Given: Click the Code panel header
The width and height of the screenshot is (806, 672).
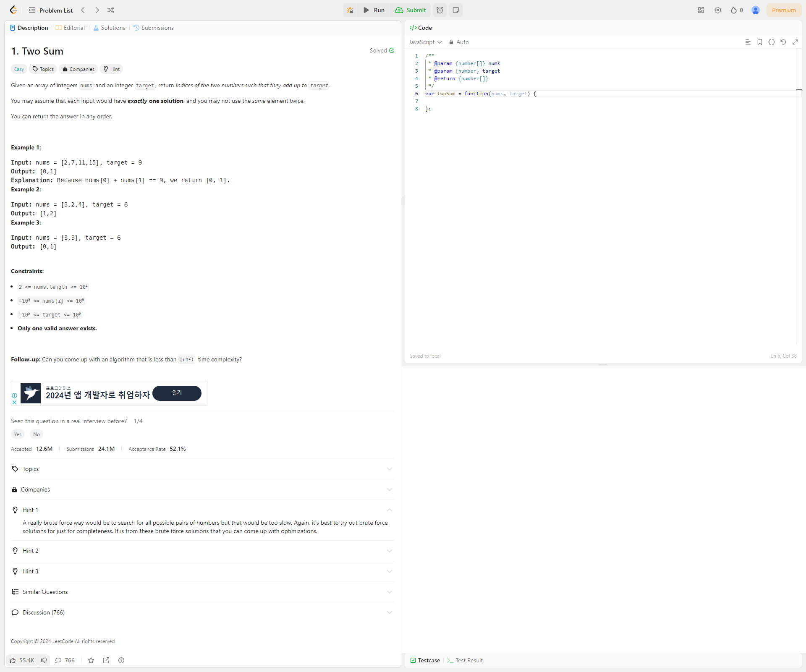Looking at the screenshot, I should tap(421, 28).
